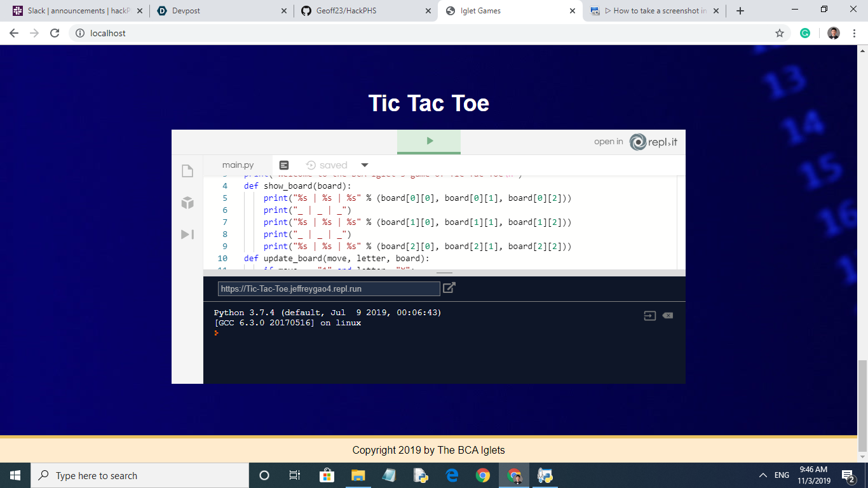The image size is (868, 488).
Task: Click line 4 def show_board code
Action: pyautogui.click(x=297, y=186)
